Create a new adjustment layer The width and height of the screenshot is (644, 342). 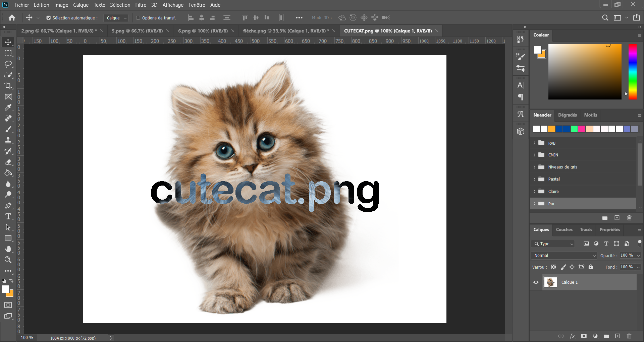(595, 336)
